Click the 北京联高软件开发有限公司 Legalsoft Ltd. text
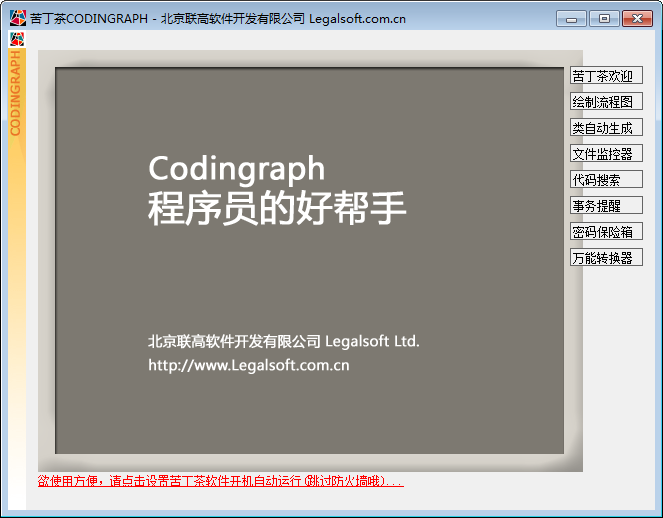Viewport: 663px width, 518px height. [x=284, y=341]
